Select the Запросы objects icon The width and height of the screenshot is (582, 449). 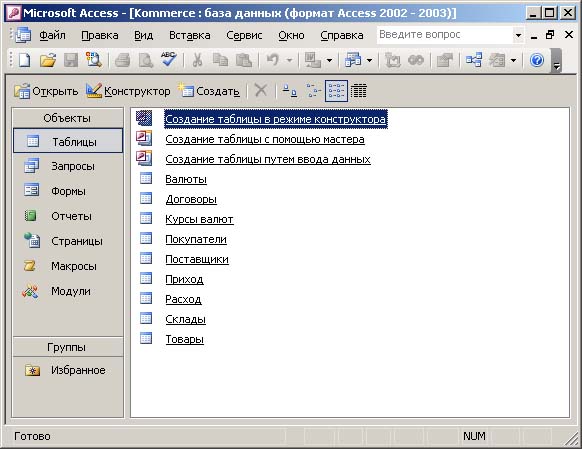[x=31, y=166]
